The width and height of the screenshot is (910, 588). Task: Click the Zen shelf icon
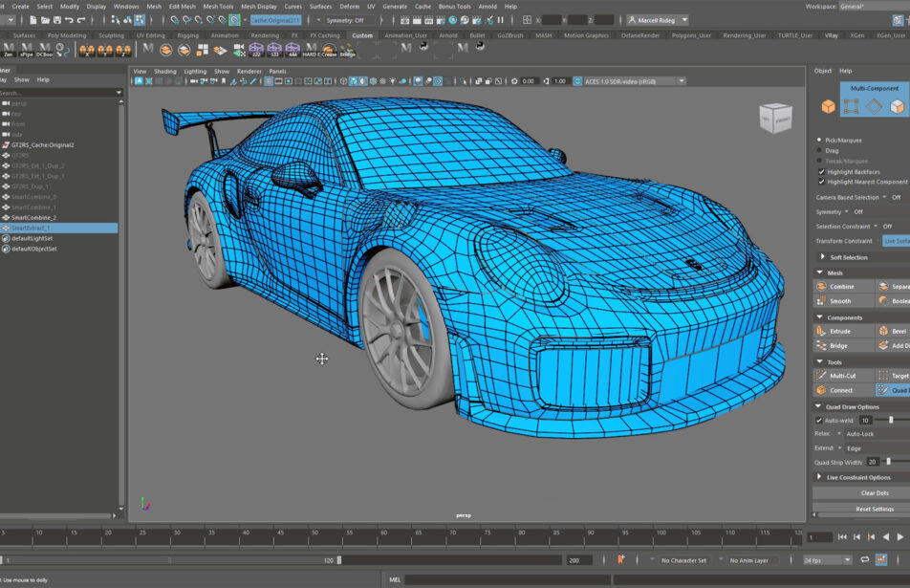[8, 50]
